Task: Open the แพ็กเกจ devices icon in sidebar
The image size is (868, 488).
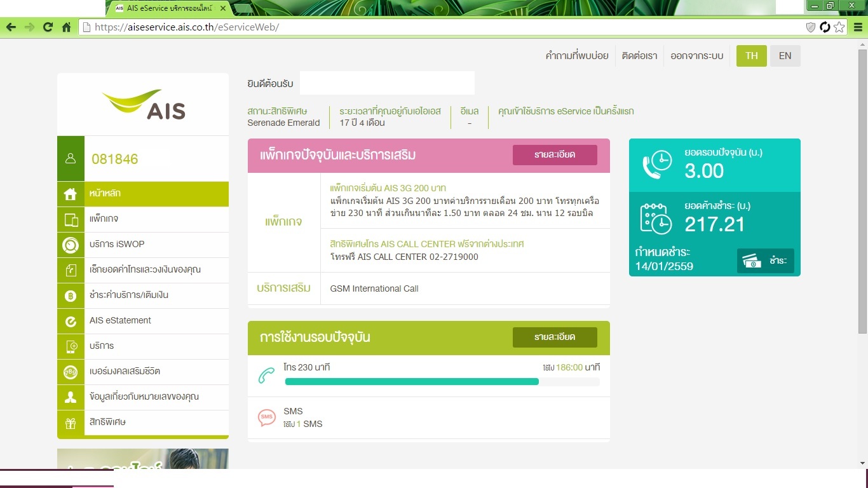Action: click(71, 220)
